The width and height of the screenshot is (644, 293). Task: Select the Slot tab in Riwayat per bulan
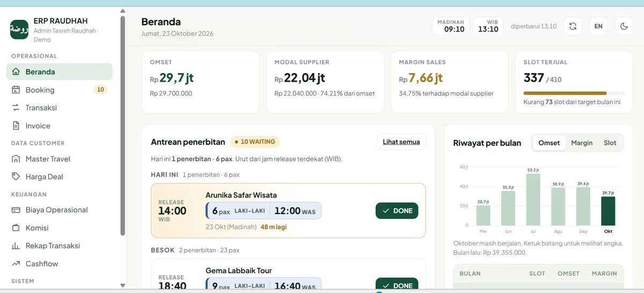(x=610, y=143)
